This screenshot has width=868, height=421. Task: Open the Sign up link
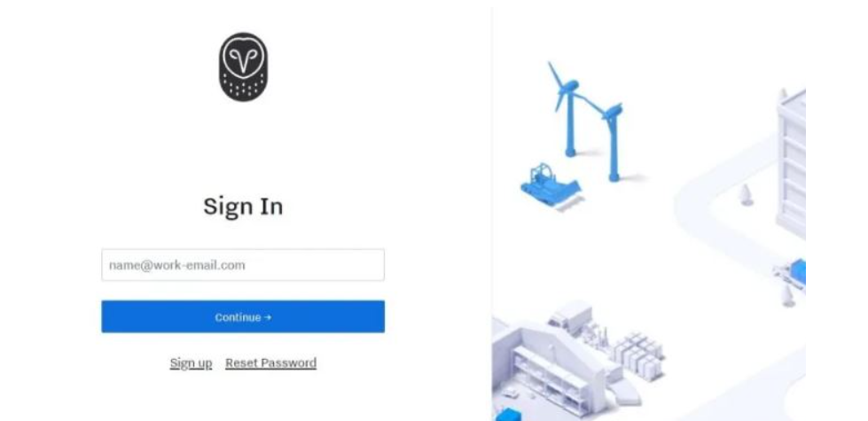pyautogui.click(x=191, y=363)
